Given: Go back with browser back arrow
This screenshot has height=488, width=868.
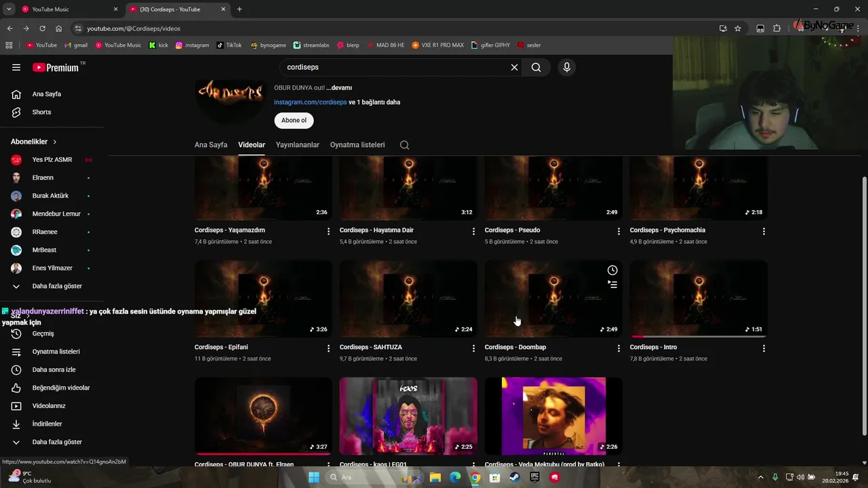Looking at the screenshot, I should click(x=9, y=28).
